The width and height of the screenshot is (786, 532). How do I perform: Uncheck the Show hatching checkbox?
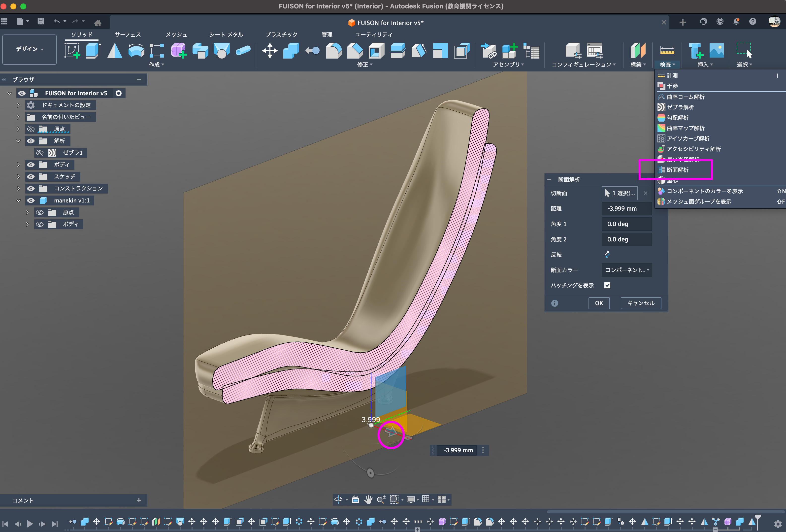[607, 285]
